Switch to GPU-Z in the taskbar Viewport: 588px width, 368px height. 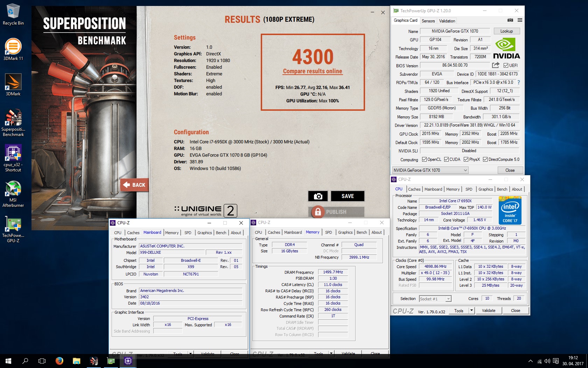coord(111,361)
